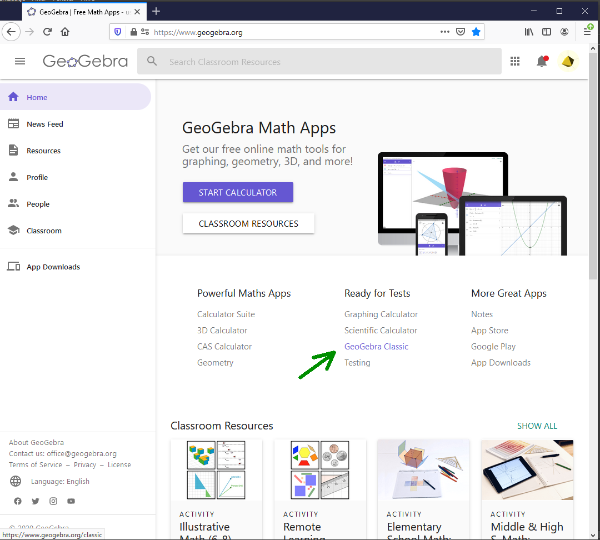Toggle the sidebar view icon
The image size is (600, 540).
(x=546, y=32)
